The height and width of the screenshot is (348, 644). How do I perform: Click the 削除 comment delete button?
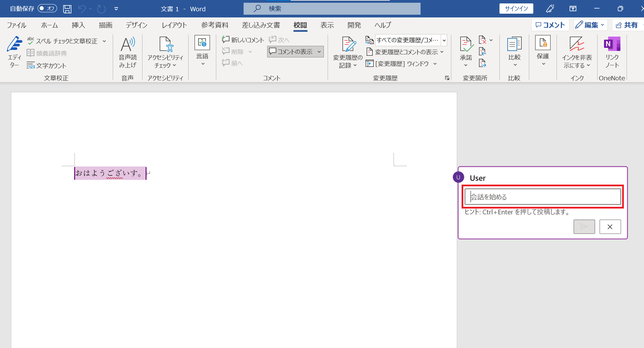coord(233,52)
